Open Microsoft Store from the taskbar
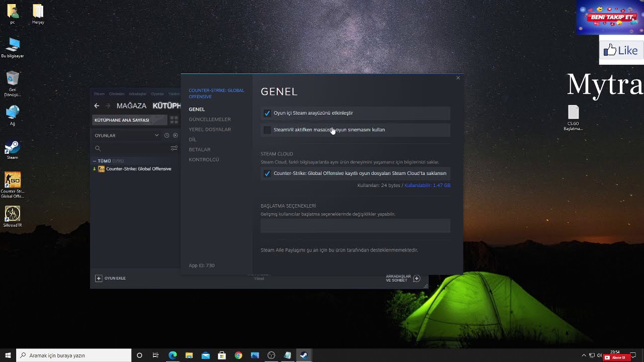The width and height of the screenshot is (644, 362). coord(222,355)
